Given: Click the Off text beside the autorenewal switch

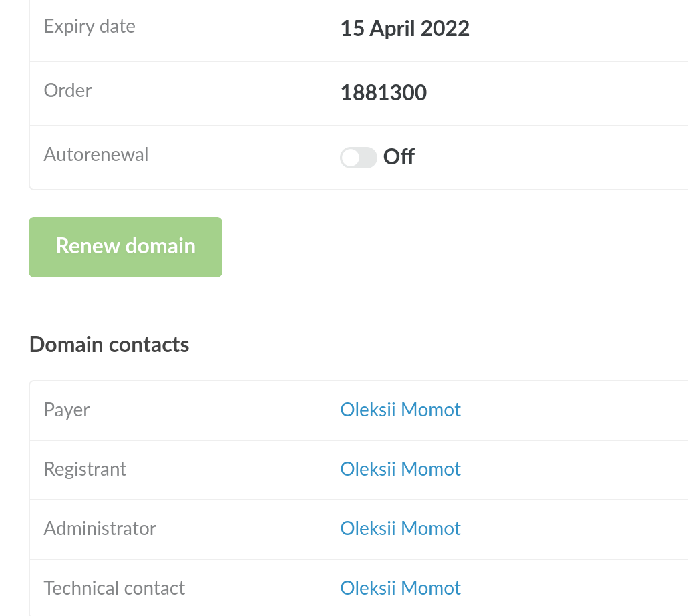Looking at the screenshot, I should point(399,158).
